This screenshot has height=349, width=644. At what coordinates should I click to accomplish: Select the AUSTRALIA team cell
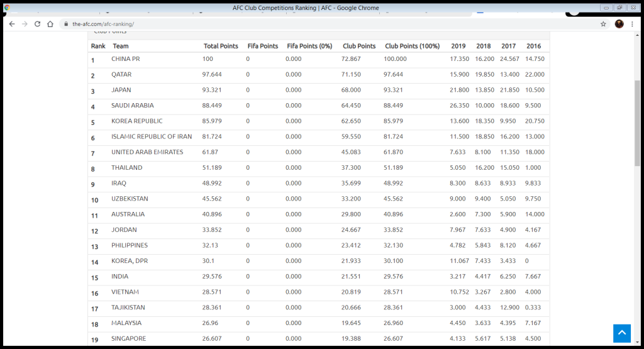[128, 214]
